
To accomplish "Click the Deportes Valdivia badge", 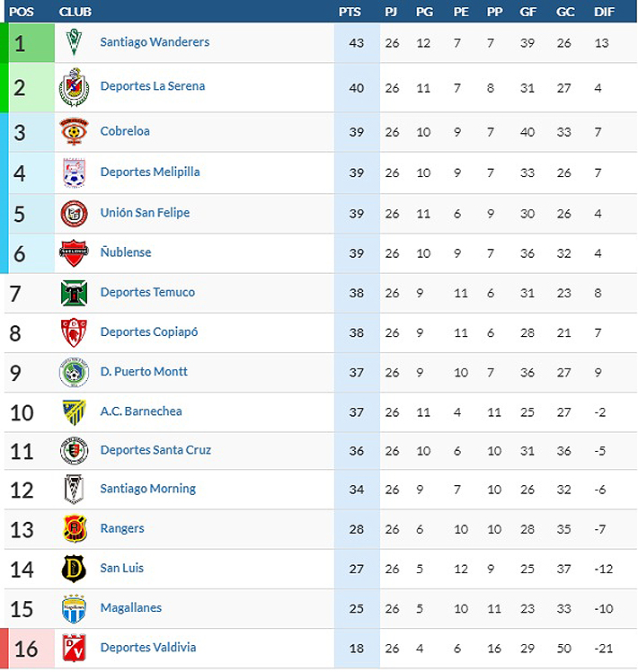I will tap(74, 648).
